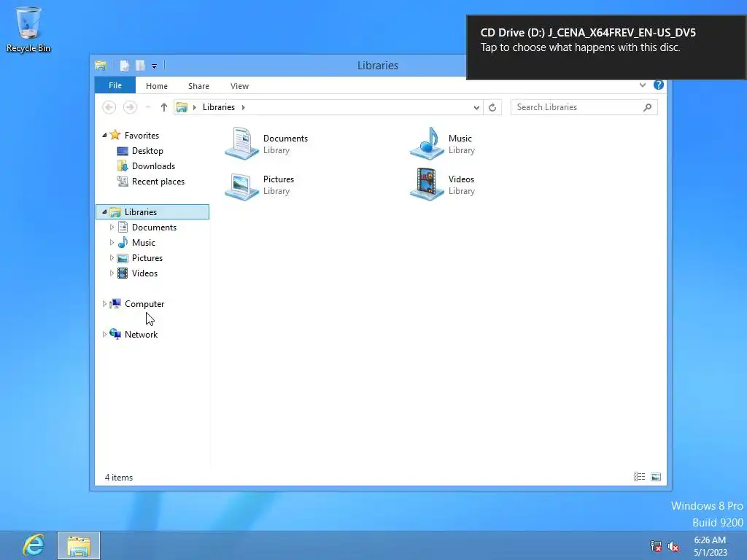Select Downloads under Favorites

tap(153, 166)
